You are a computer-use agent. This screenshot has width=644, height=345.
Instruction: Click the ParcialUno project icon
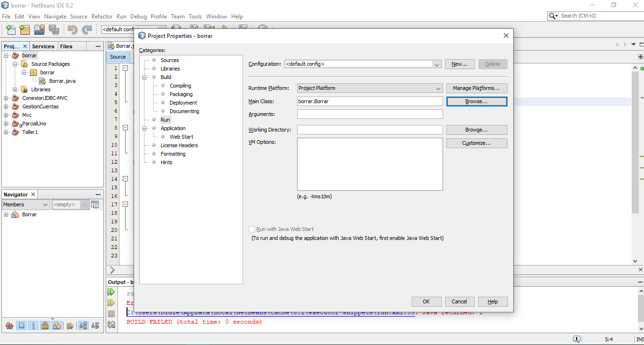[16, 124]
